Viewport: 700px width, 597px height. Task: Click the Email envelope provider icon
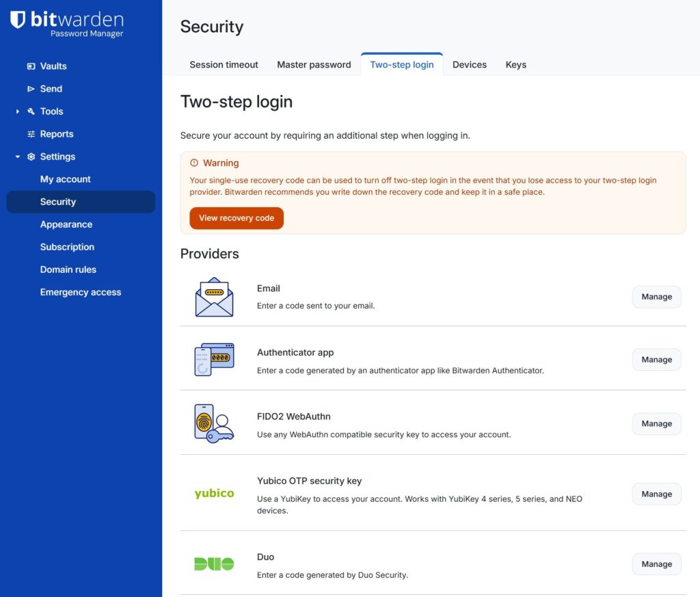(214, 297)
